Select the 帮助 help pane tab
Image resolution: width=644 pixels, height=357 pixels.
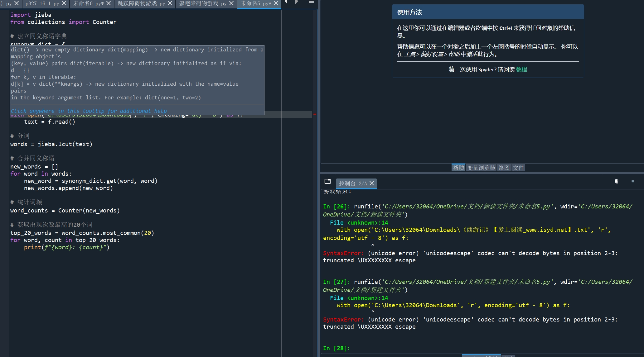pyautogui.click(x=458, y=168)
